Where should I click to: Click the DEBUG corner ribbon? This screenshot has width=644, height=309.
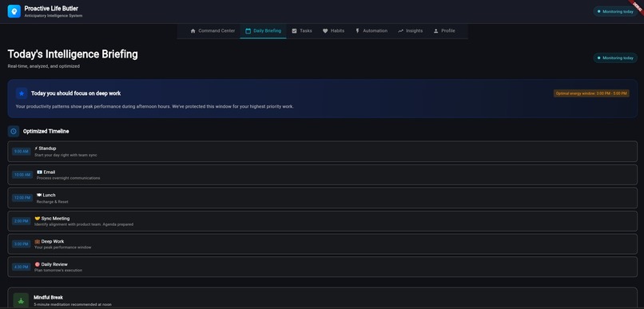coord(637,6)
